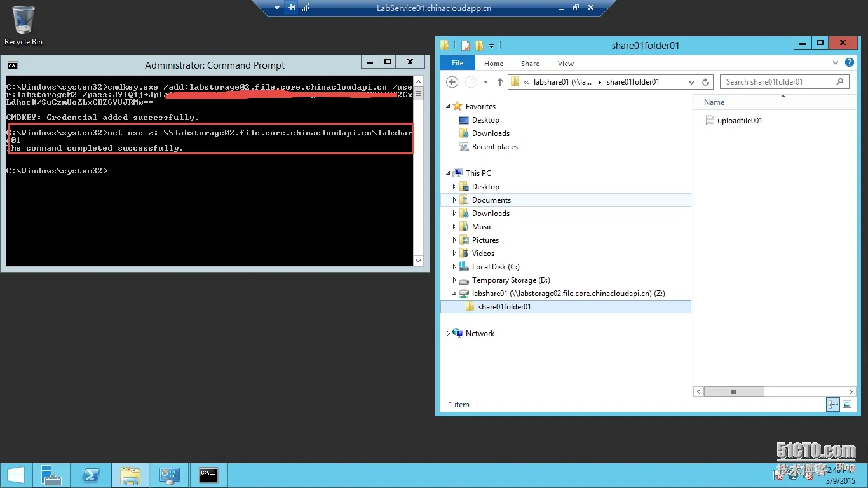Switch to Details view button
This screenshot has width=868, height=488.
point(833,405)
